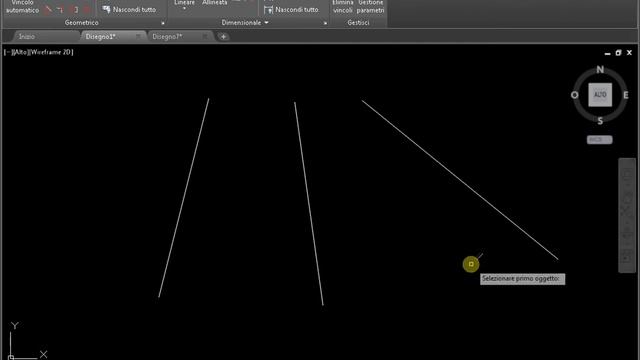Switch to the Disegno7* tab
640x360 pixels.
pyautogui.click(x=167, y=37)
